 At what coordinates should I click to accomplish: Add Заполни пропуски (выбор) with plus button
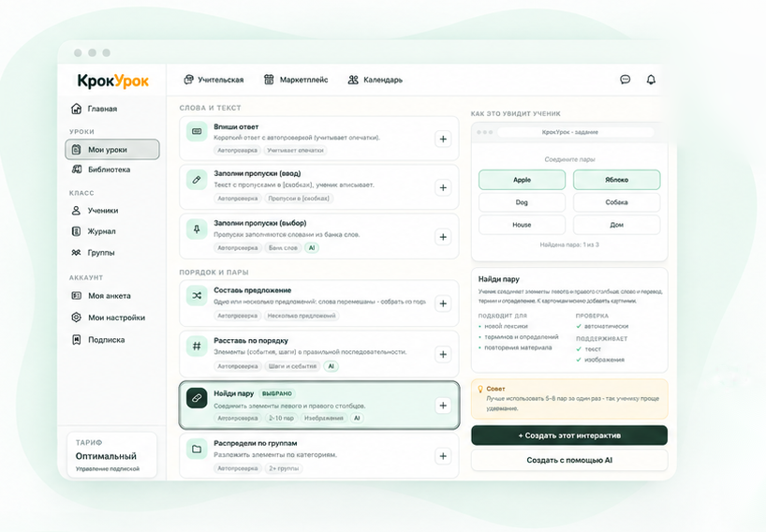[443, 237]
